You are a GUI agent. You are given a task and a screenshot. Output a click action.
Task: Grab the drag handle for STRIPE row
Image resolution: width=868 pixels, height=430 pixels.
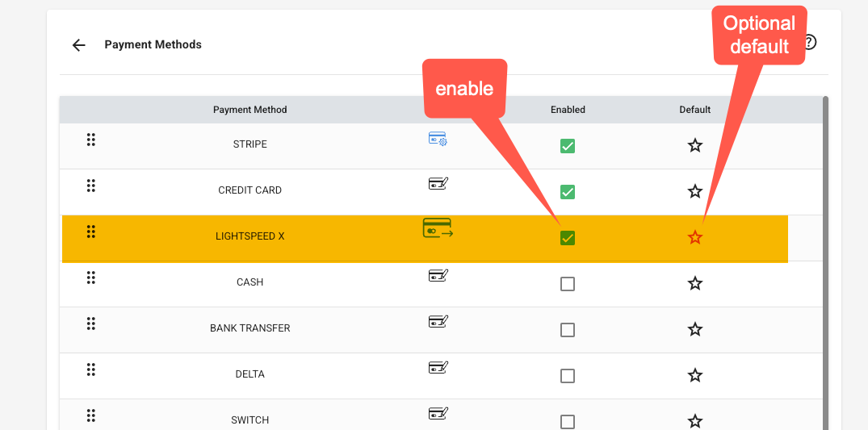click(x=90, y=140)
